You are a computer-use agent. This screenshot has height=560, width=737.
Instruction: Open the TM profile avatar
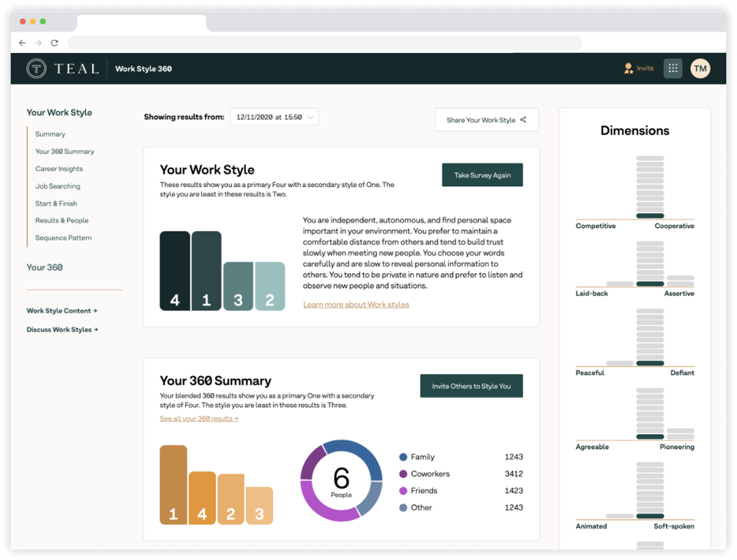(x=699, y=68)
